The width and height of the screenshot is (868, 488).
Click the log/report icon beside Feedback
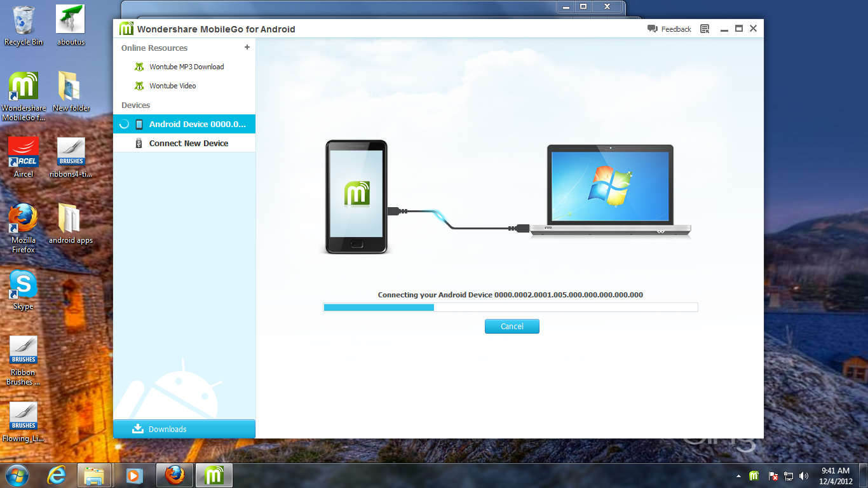(x=704, y=29)
